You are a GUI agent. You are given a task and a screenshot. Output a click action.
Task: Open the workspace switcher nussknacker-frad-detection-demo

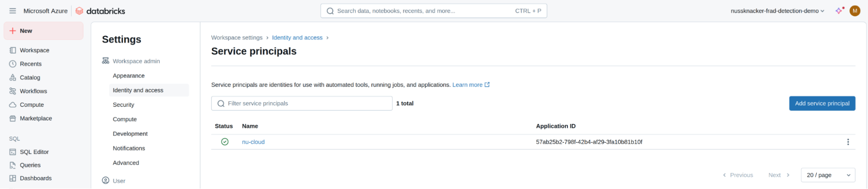pos(777,11)
